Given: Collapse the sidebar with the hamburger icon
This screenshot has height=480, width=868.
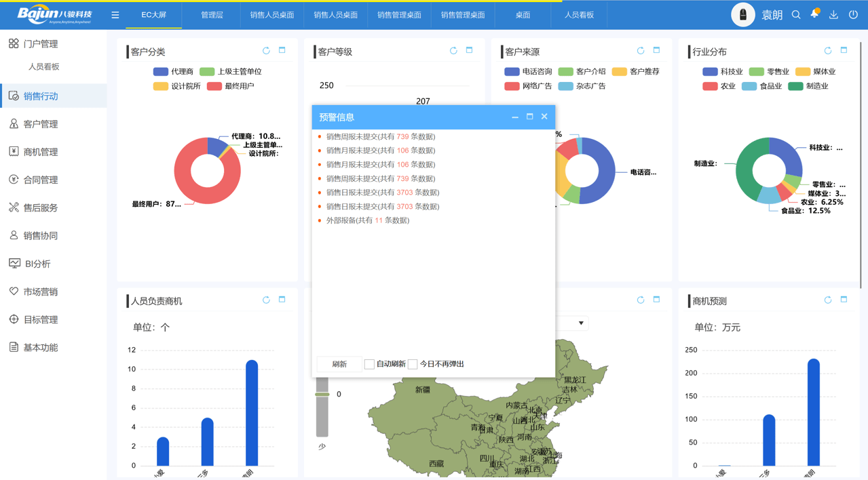Looking at the screenshot, I should pyautogui.click(x=115, y=14).
